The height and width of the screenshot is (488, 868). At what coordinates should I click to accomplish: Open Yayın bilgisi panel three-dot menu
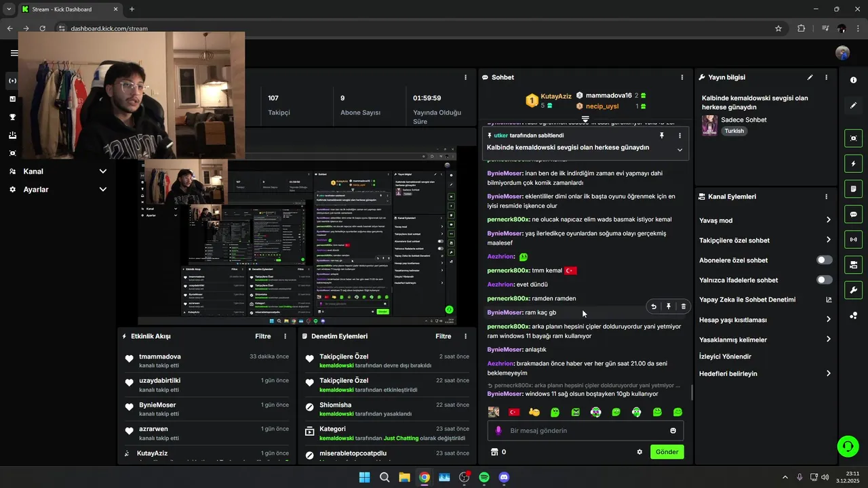(x=826, y=77)
